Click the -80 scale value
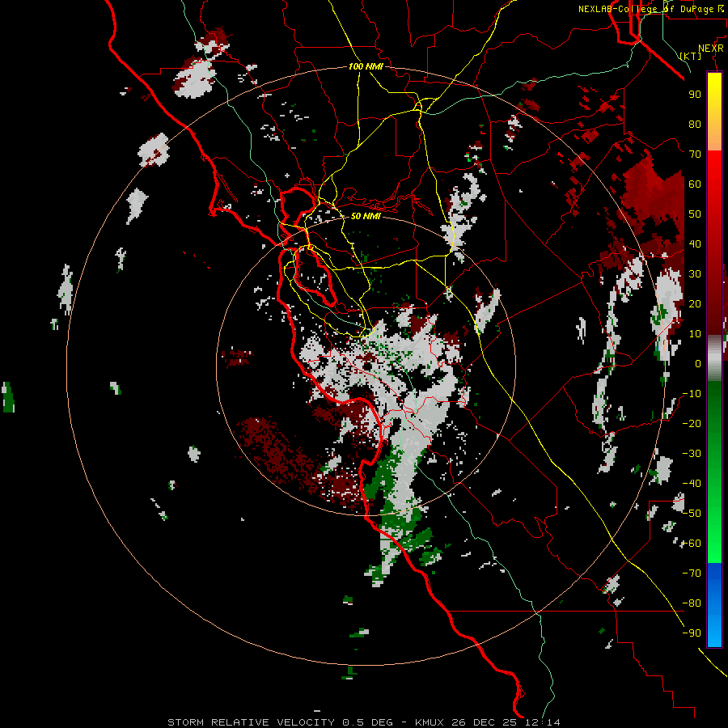Viewport: 728px width, 728px height. (692, 603)
